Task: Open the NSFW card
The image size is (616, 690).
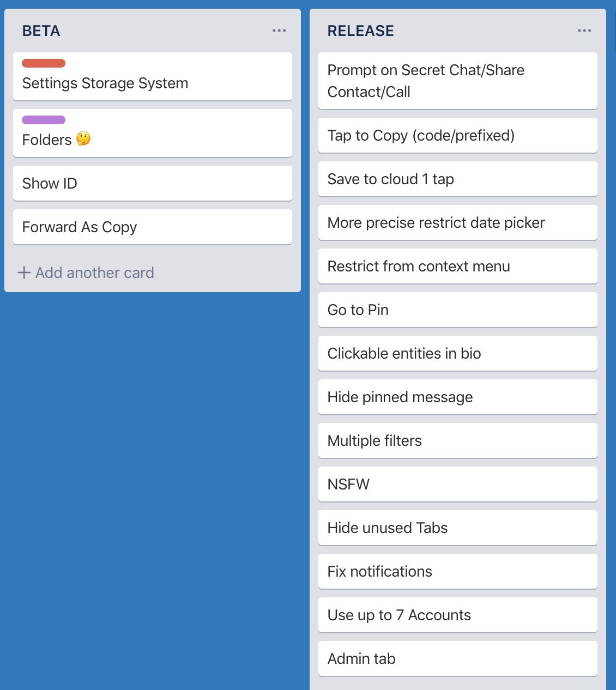Action: pyautogui.click(x=458, y=484)
